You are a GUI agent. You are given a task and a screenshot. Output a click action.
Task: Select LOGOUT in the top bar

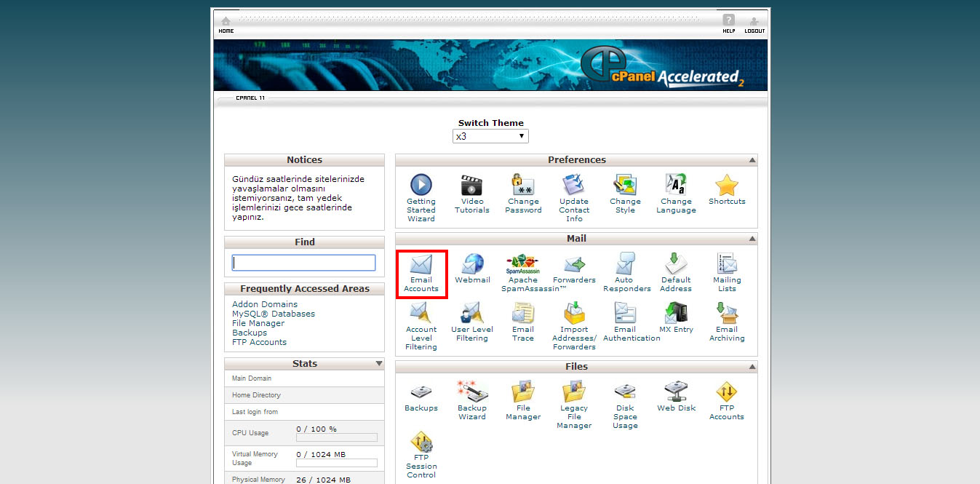point(754,23)
